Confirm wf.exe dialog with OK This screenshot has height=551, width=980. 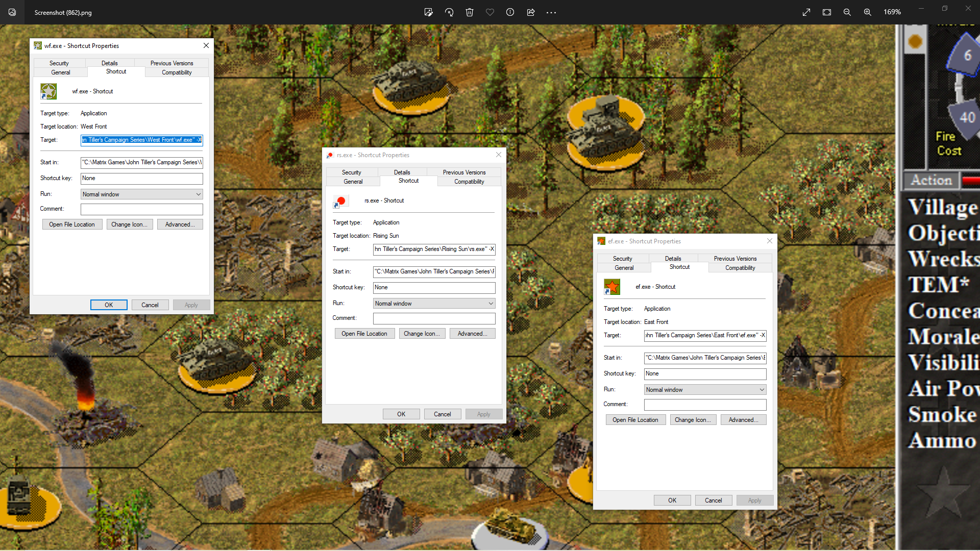click(x=109, y=305)
